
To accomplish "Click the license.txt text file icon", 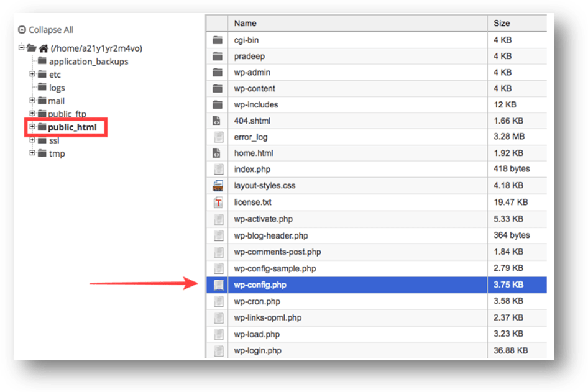I will 218,203.
